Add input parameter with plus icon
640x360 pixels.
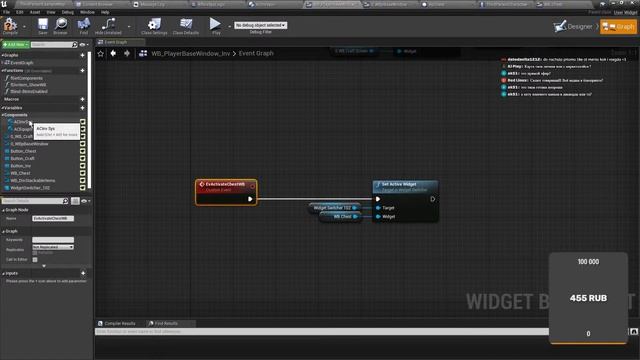click(x=83, y=273)
